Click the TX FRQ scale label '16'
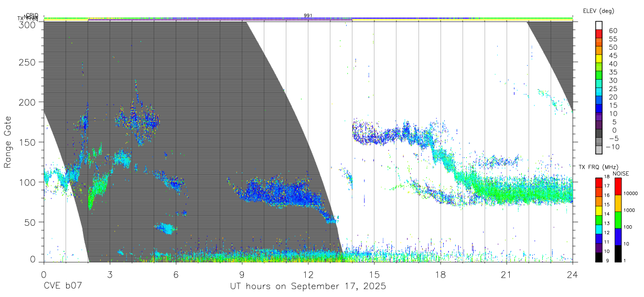This screenshot has height=297, width=644. click(x=607, y=196)
